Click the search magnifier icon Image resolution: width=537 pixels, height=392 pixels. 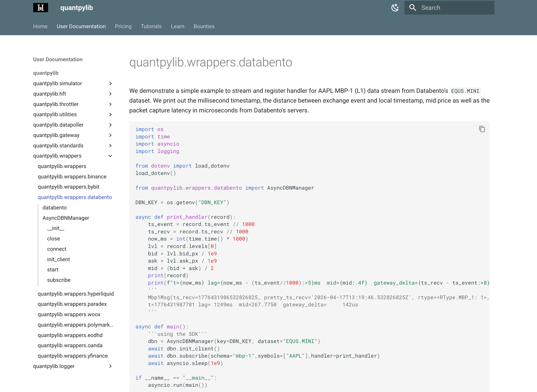[x=412, y=8]
